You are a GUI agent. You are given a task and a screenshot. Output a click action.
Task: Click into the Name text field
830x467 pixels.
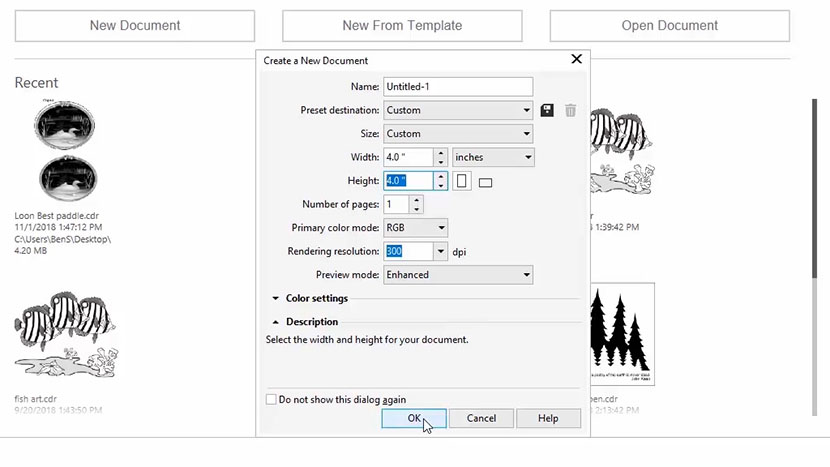click(458, 87)
